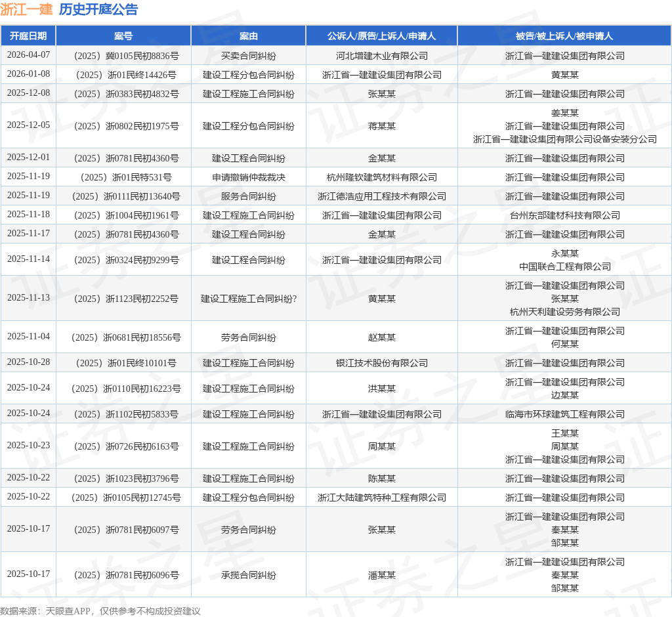Select case number (2025)浙1123民初2252号

(x=126, y=299)
